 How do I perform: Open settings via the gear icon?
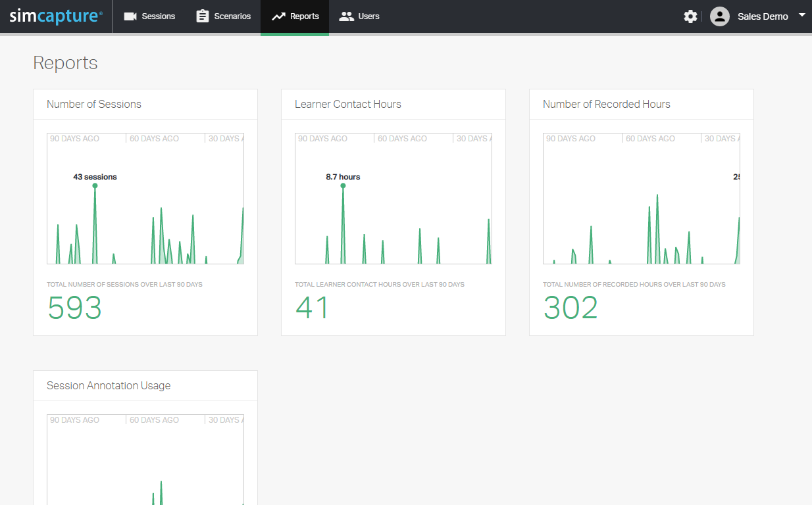(x=690, y=16)
